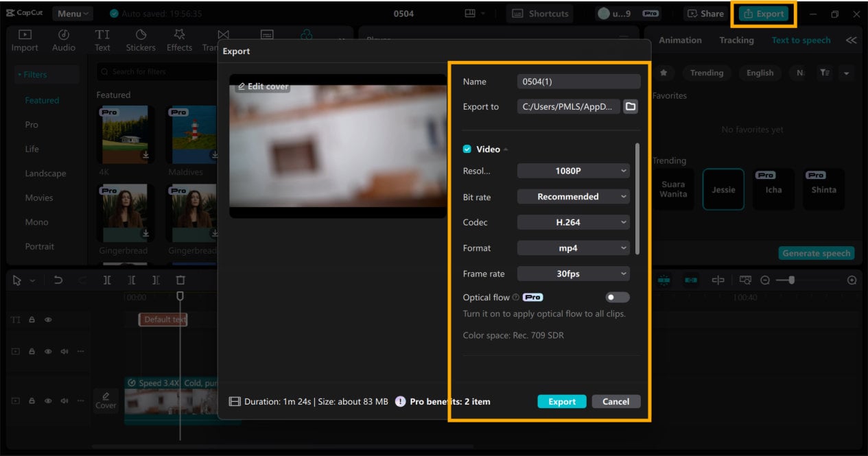Select the Movies filter category

(x=38, y=197)
